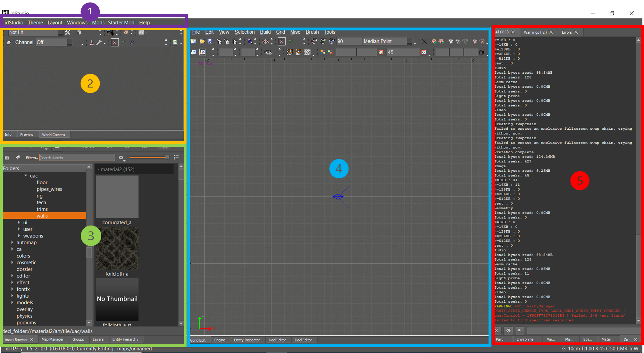Image resolution: width=644 pixels, height=353 pixels.
Task: Open the Channel Off dropdown
Action: 54,42
